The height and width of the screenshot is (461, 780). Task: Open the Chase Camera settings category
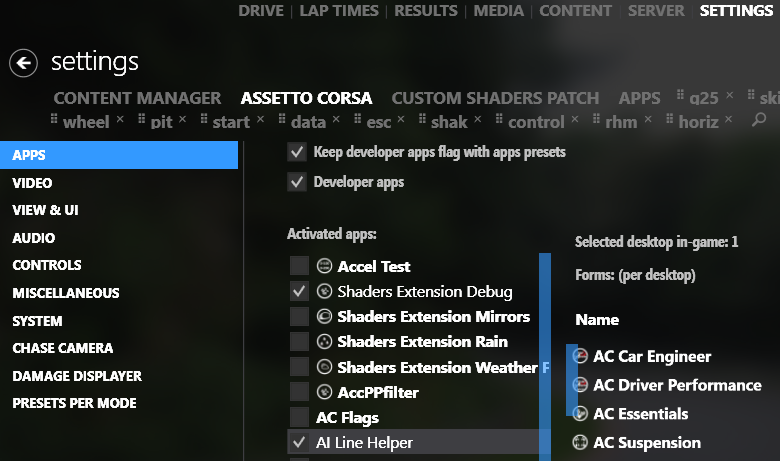pos(62,348)
